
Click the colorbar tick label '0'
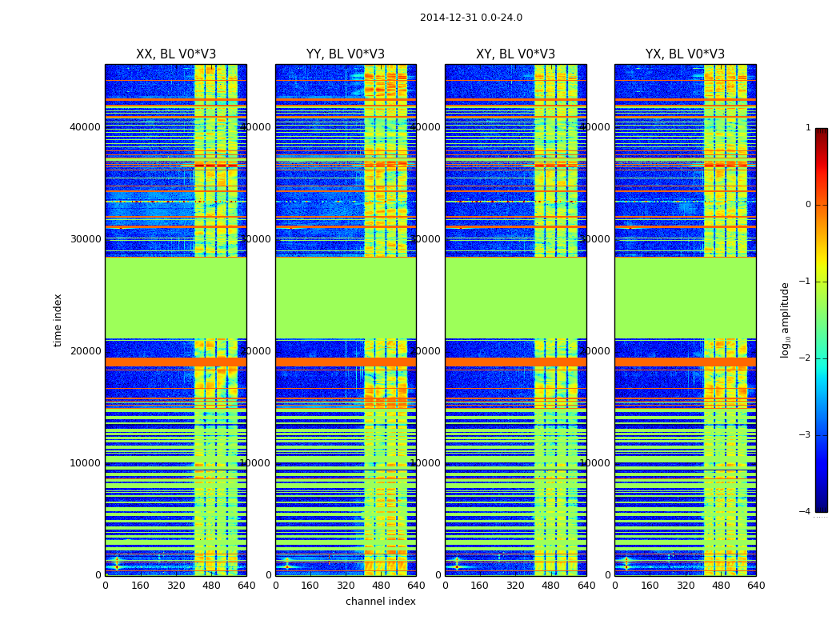click(807, 205)
